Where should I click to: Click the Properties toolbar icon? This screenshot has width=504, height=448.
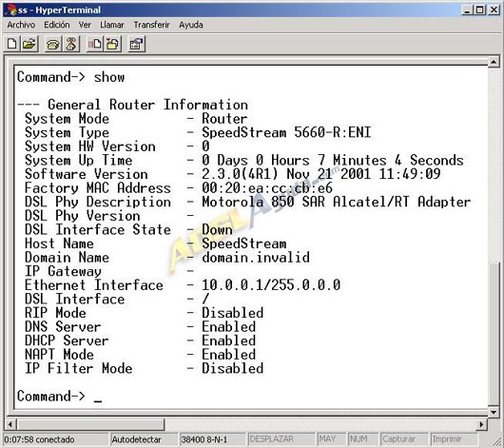[x=137, y=44]
